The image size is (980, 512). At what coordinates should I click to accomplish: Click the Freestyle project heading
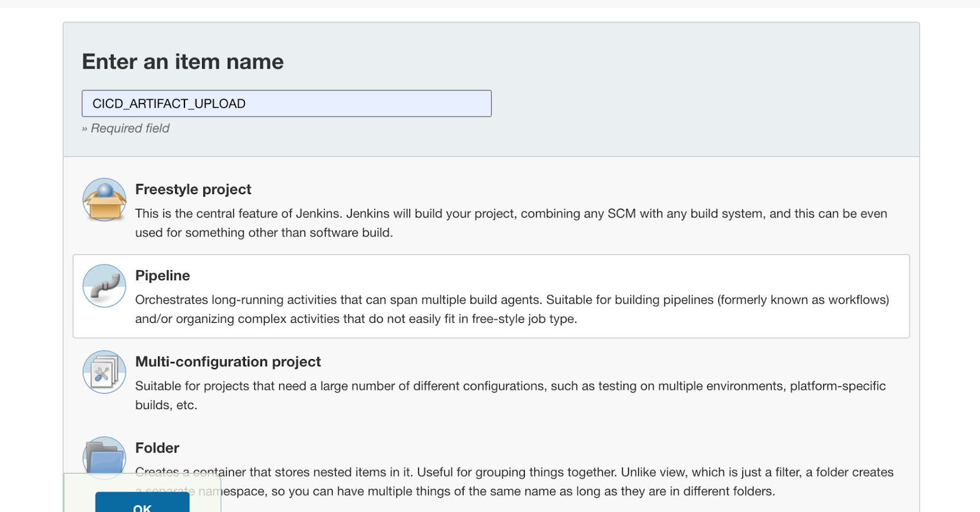pyautogui.click(x=193, y=189)
